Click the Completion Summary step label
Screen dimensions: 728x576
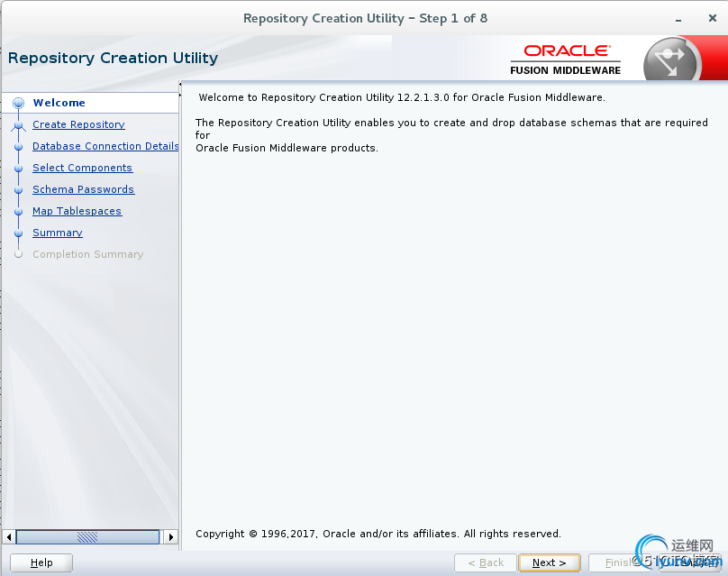tap(87, 254)
